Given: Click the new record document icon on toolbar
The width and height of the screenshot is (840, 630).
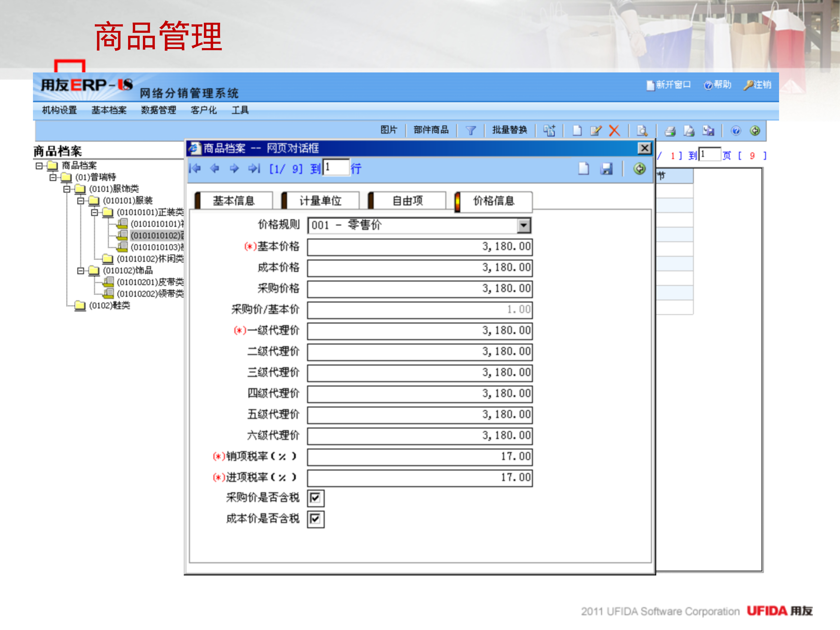Looking at the screenshot, I should click(x=577, y=130).
